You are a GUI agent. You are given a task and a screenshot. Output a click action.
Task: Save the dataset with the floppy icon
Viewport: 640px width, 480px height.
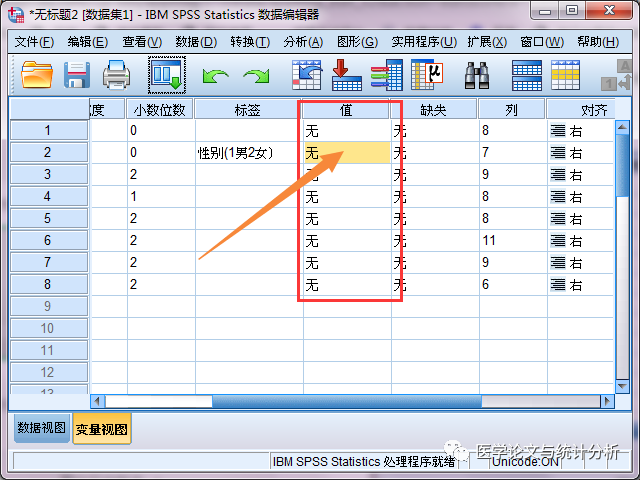coord(77,75)
